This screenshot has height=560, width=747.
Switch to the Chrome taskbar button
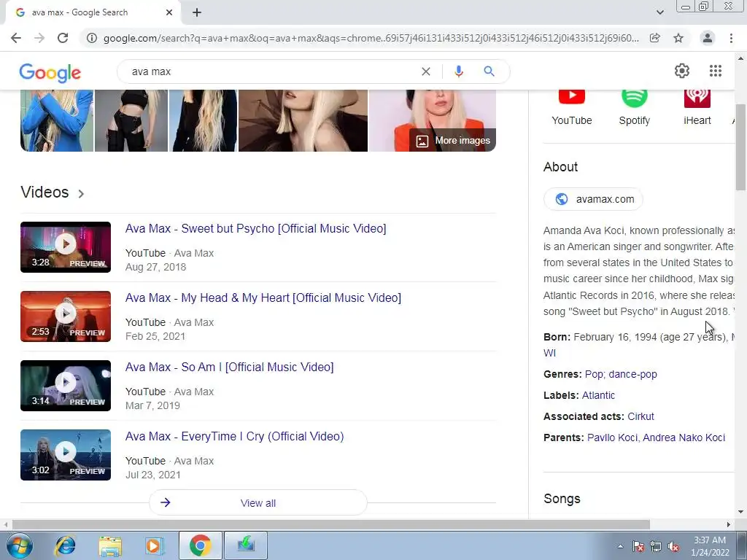[x=200, y=545]
